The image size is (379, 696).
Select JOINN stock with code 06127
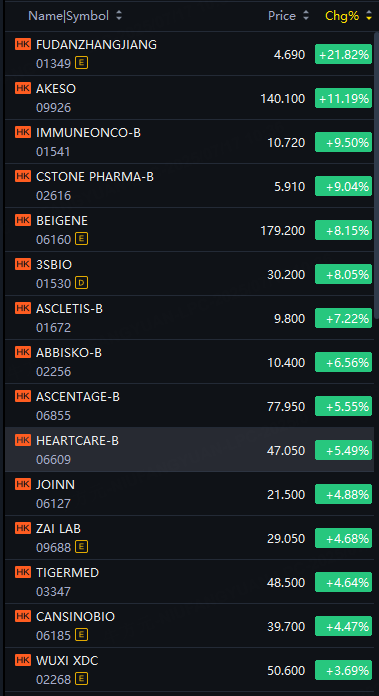pos(189,494)
